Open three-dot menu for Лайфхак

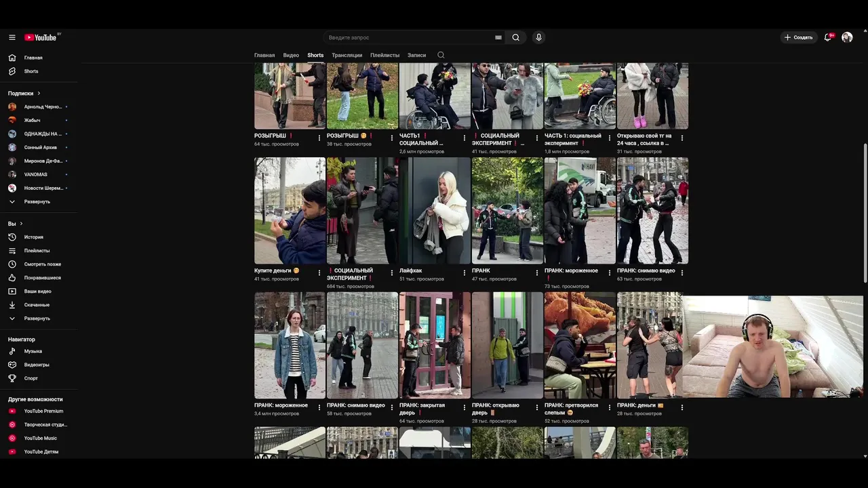(465, 272)
